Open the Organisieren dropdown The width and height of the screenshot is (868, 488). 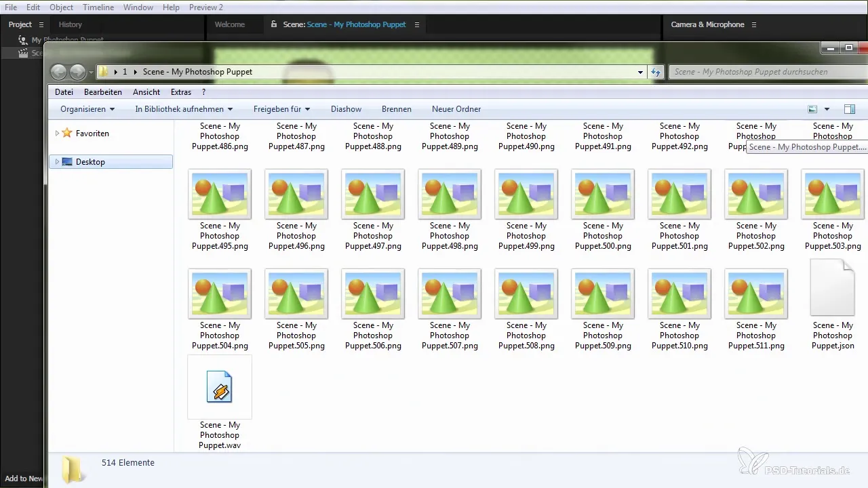(x=87, y=109)
